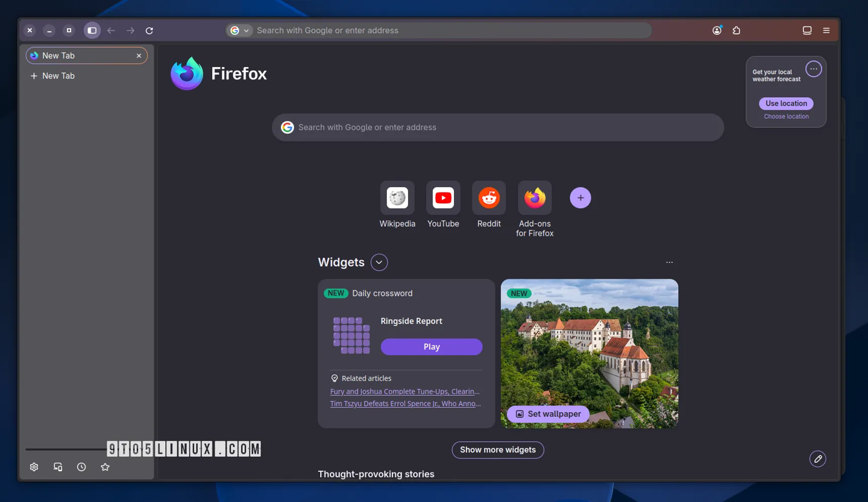Open weather widget options menu
This screenshot has height=502, width=868.
coord(814,69)
